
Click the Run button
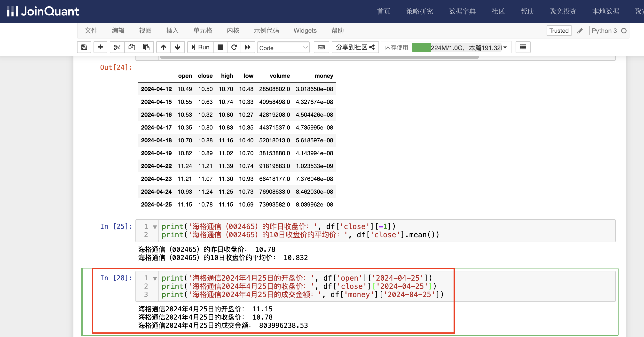tap(201, 47)
